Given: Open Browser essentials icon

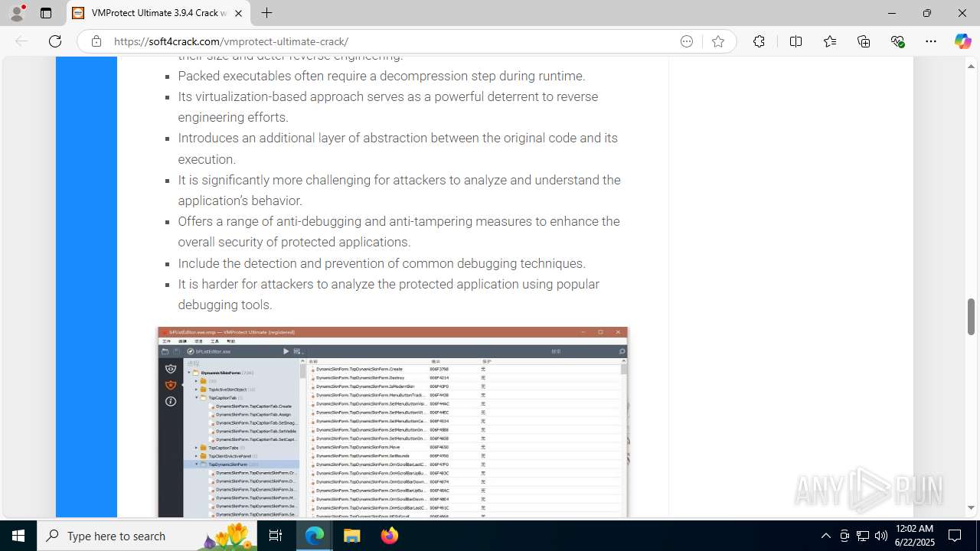Looking at the screenshot, I should pos(897,41).
